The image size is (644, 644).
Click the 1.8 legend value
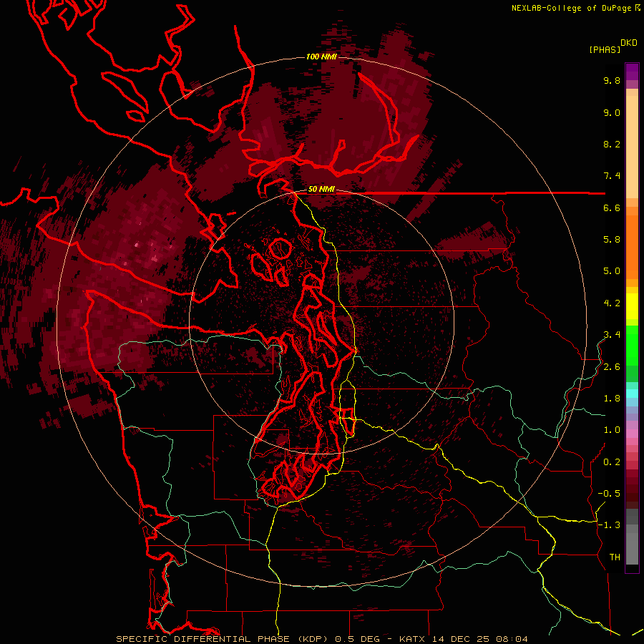click(x=612, y=399)
